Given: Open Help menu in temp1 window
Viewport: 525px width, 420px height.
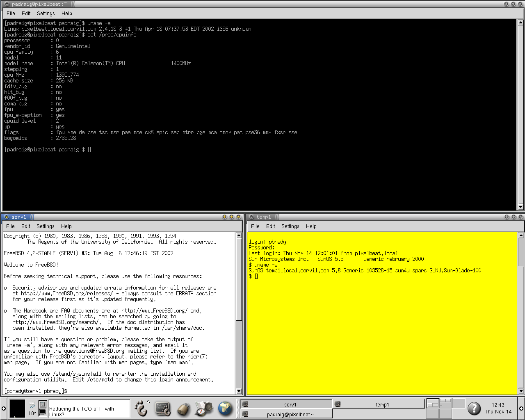Looking at the screenshot, I should coord(311,226).
